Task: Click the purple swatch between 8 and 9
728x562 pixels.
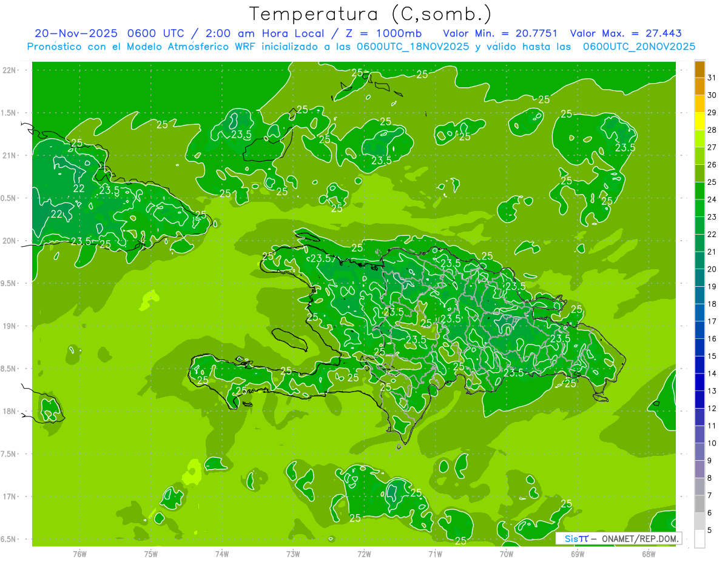Action: click(x=699, y=469)
